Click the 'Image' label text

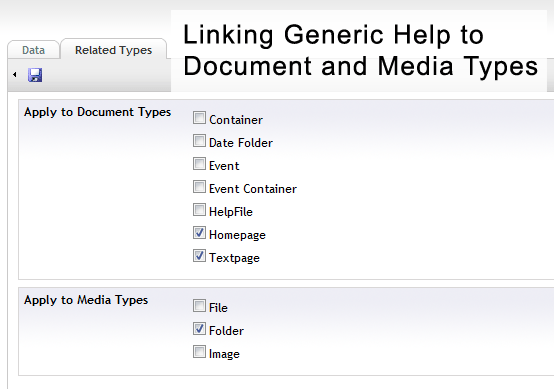(224, 354)
